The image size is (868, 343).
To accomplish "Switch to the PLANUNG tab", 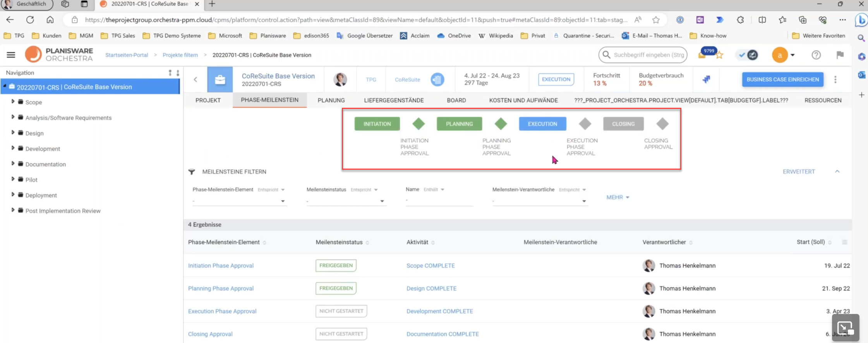I will 331,100.
